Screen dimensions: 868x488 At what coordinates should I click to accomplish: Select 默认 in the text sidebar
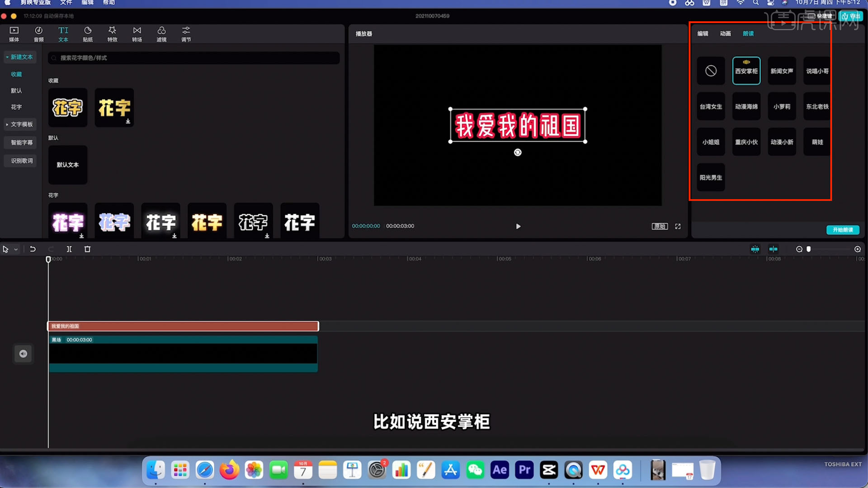point(16,91)
